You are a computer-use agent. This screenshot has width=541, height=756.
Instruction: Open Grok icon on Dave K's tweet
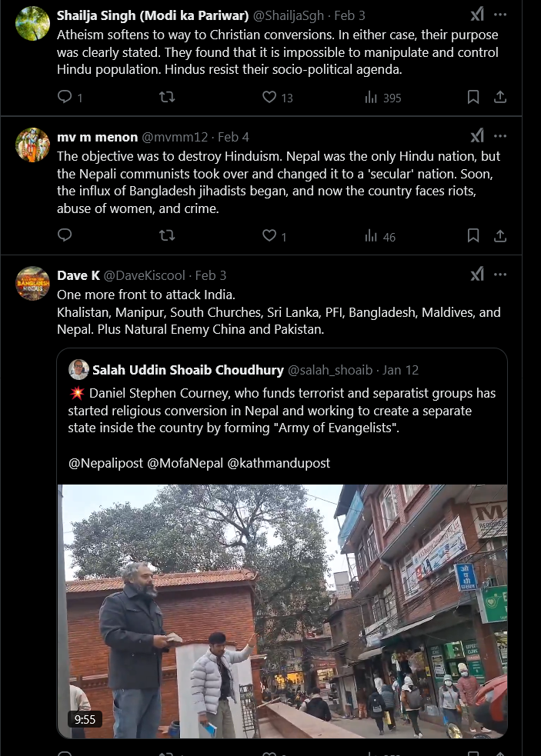(x=477, y=275)
